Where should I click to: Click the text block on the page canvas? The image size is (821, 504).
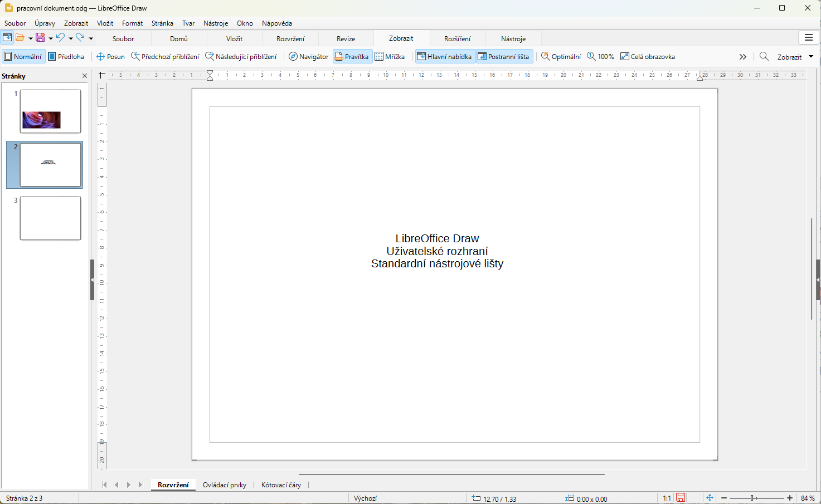pos(437,251)
